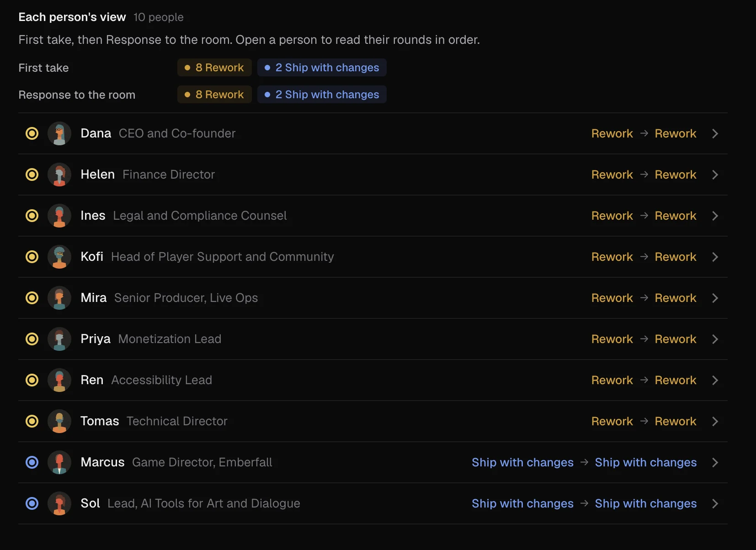The width and height of the screenshot is (756, 550).
Task: Click 'Head of Player Support and Community' text
Action: point(223,257)
